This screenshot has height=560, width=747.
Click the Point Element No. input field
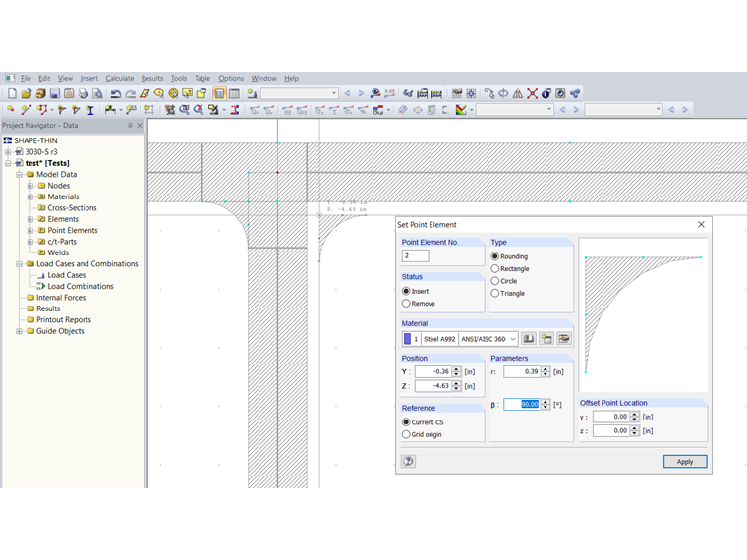pyautogui.click(x=416, y=255)
